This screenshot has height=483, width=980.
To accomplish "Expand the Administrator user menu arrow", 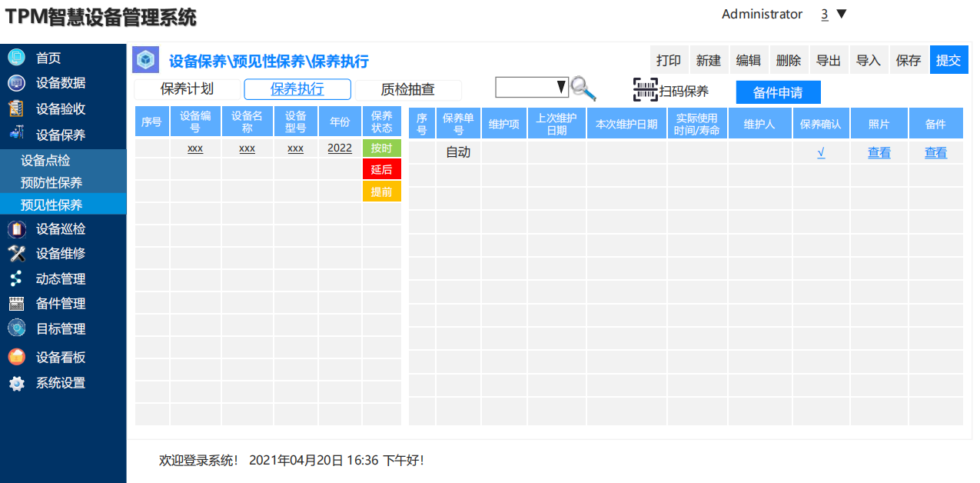I will [x=841, y=14].
